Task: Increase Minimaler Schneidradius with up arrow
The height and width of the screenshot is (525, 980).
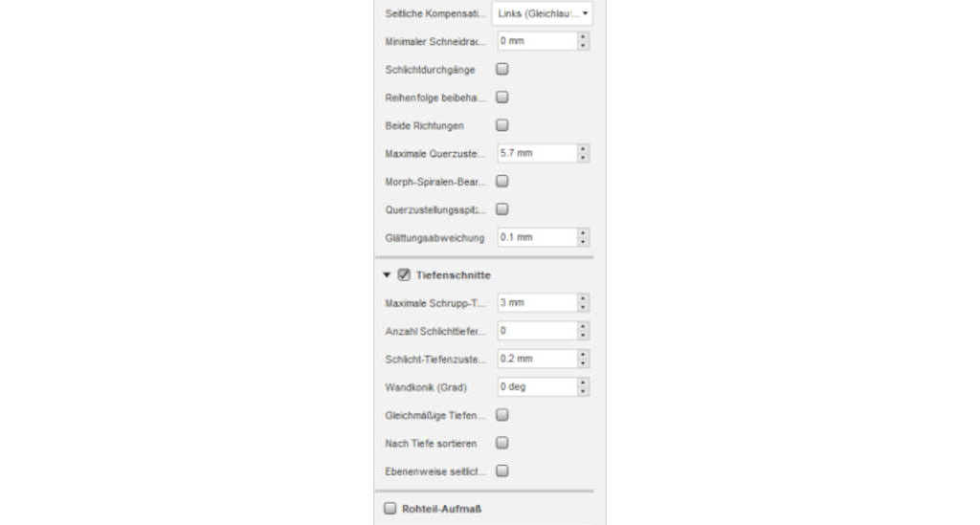Action: 584,37
